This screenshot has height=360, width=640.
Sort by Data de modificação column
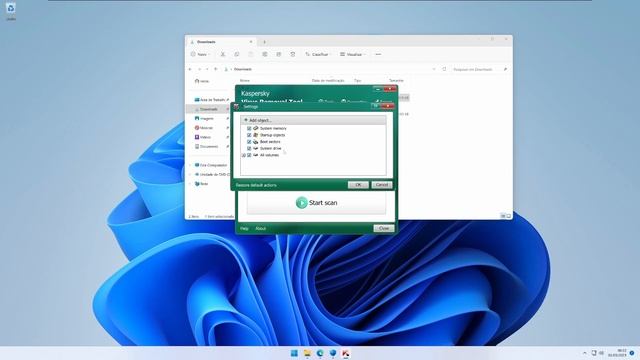click(328, 81)
